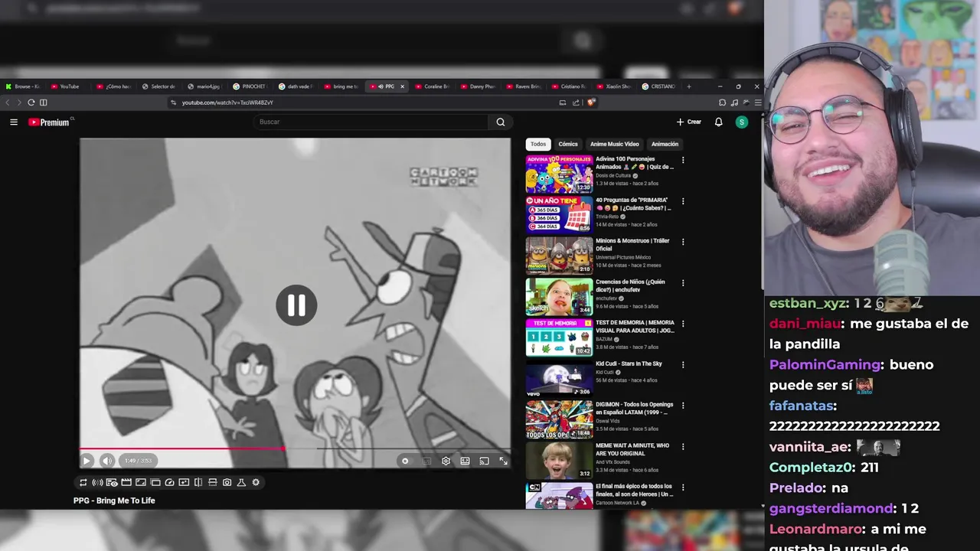The image size is (980, 551).
Task: Click the flask icon below player
Action: [241, 482]
